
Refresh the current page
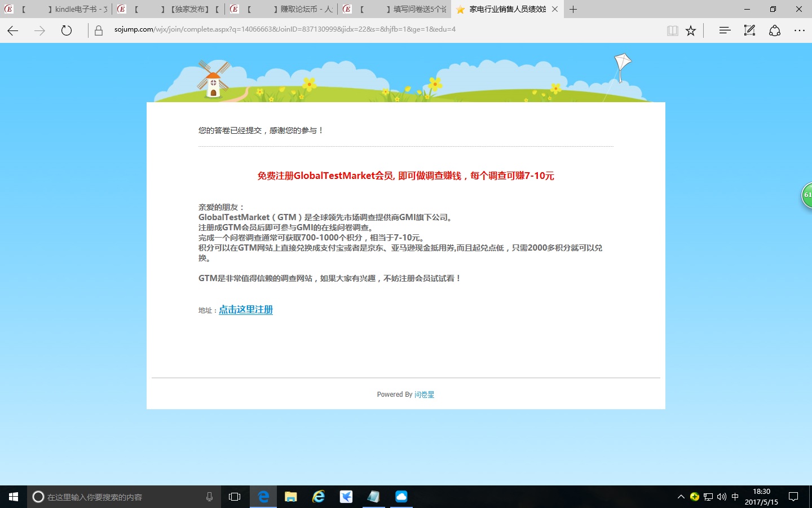67,30
